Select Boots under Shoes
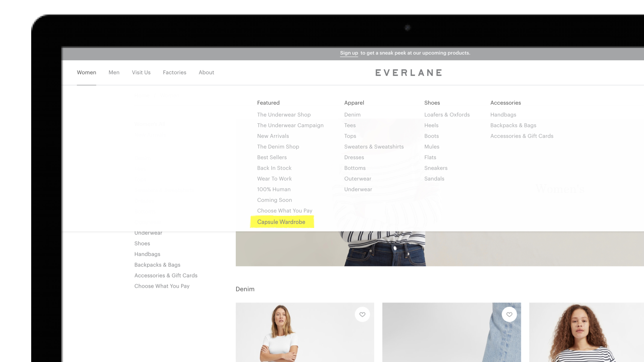The width and height of the screenshot is (644, 362). (431, 136)
